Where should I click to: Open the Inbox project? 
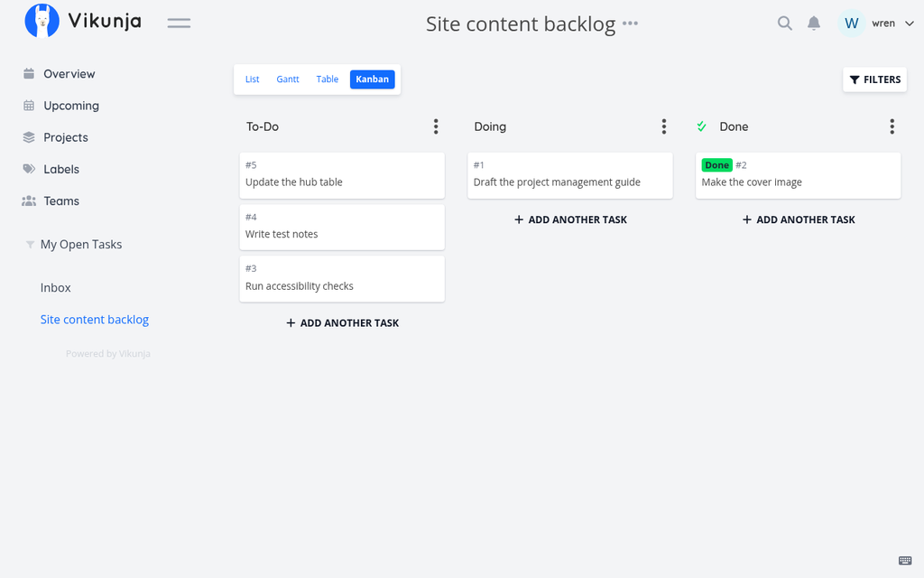point(55,288)
